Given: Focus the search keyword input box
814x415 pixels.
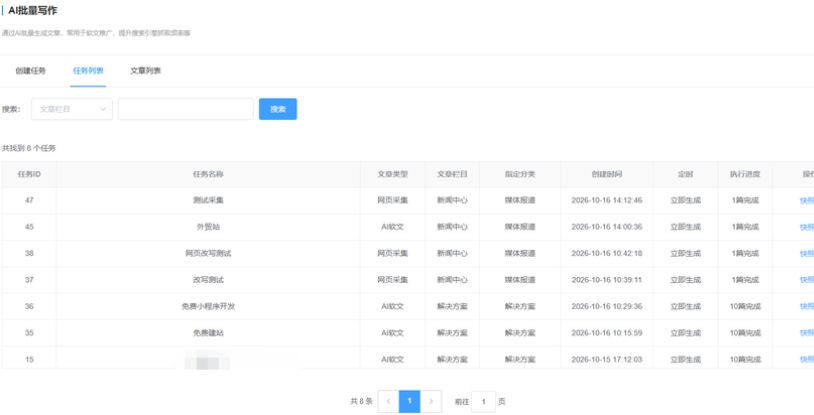Looking at the screenshot, I should 186,109.
